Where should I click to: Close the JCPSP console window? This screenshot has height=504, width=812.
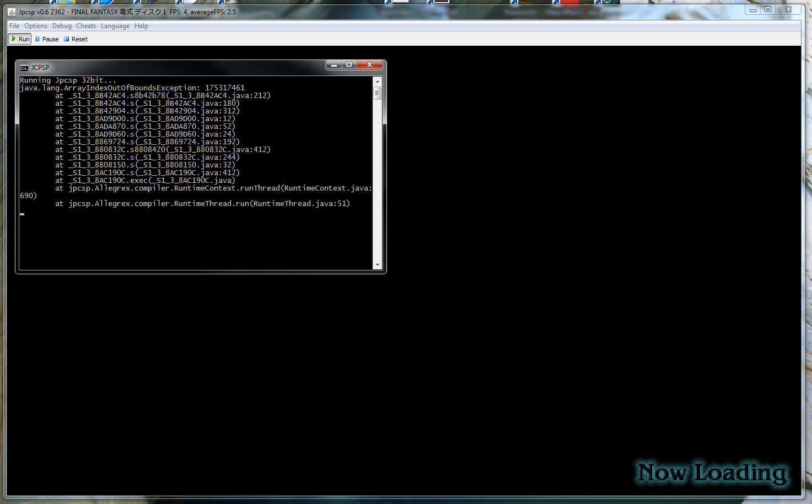[x=369, y=65]
